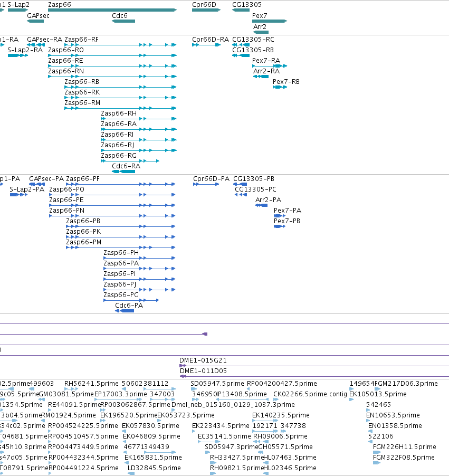Open the Zasp66-RJ transcript label
This screenshot has height=476, width=449.
[x=118, y=145]
